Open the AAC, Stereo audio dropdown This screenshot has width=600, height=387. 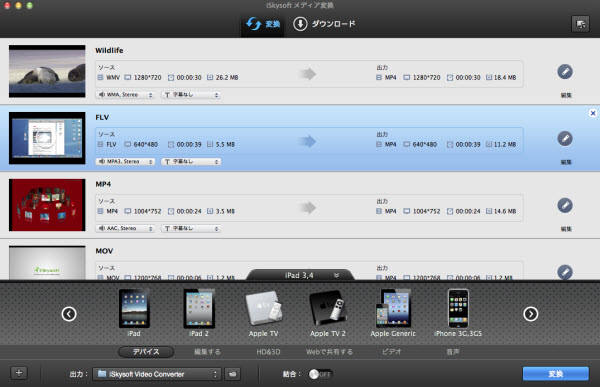pos(125,229)
